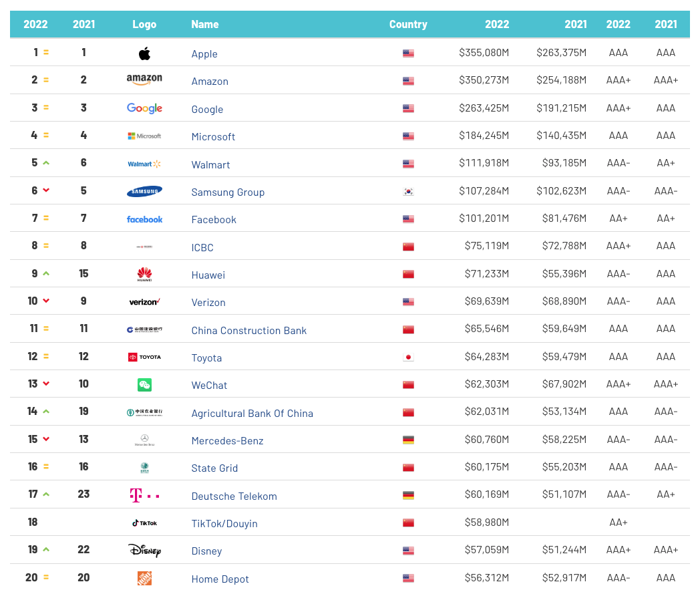Viewport: 700px width, 590px height.
Task: Open the Verizon brand link
Action: pyautogui.click(x=208, y=303)
